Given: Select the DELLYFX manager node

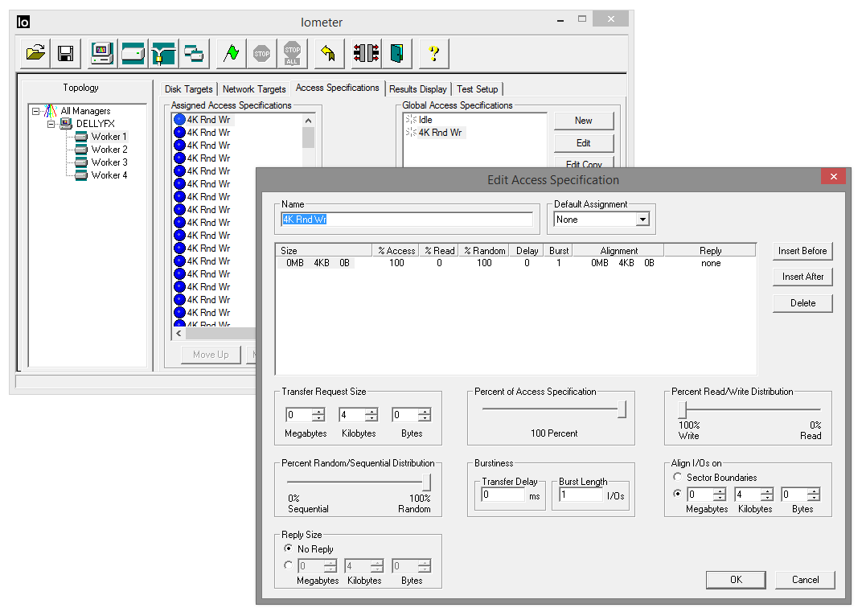Looking at the screenshot, I should tap(95, 124).
